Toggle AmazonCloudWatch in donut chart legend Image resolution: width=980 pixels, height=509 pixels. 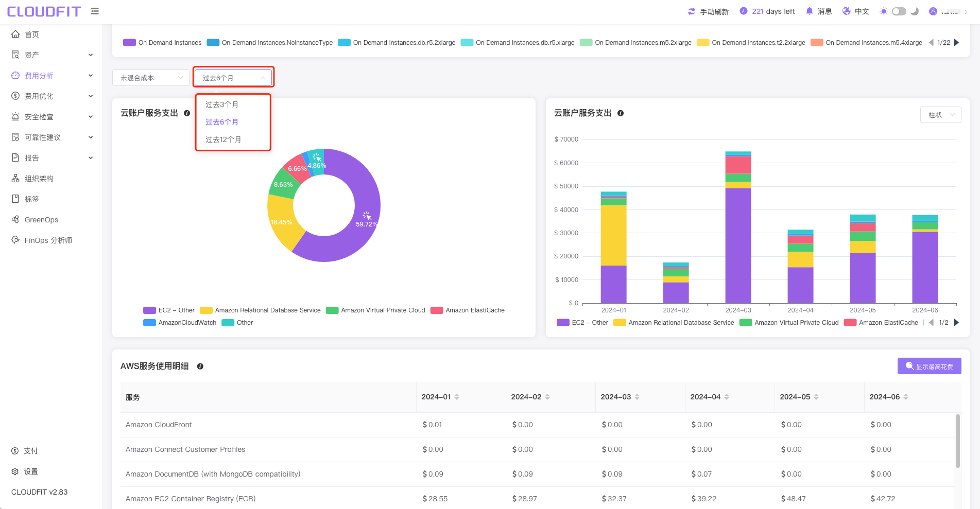tap(180, 323)
